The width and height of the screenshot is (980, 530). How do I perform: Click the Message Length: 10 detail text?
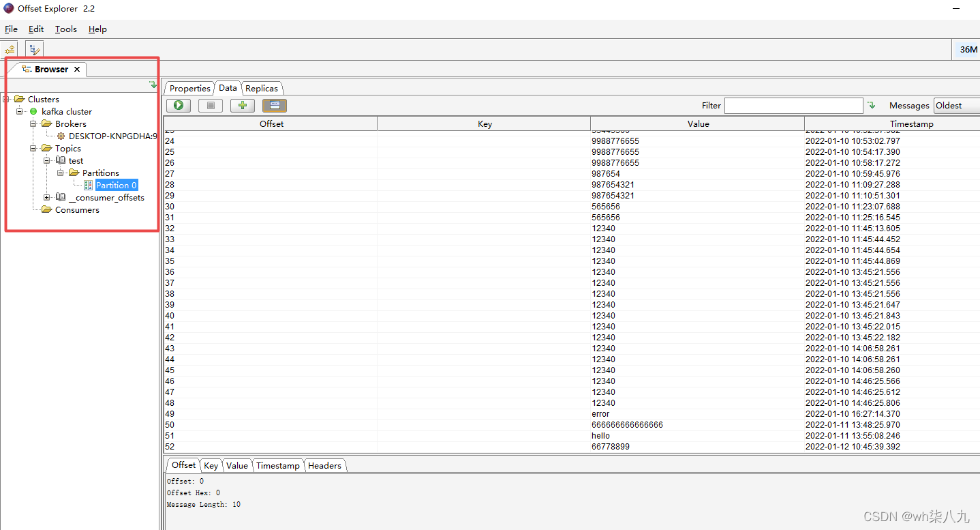[204, 505]
